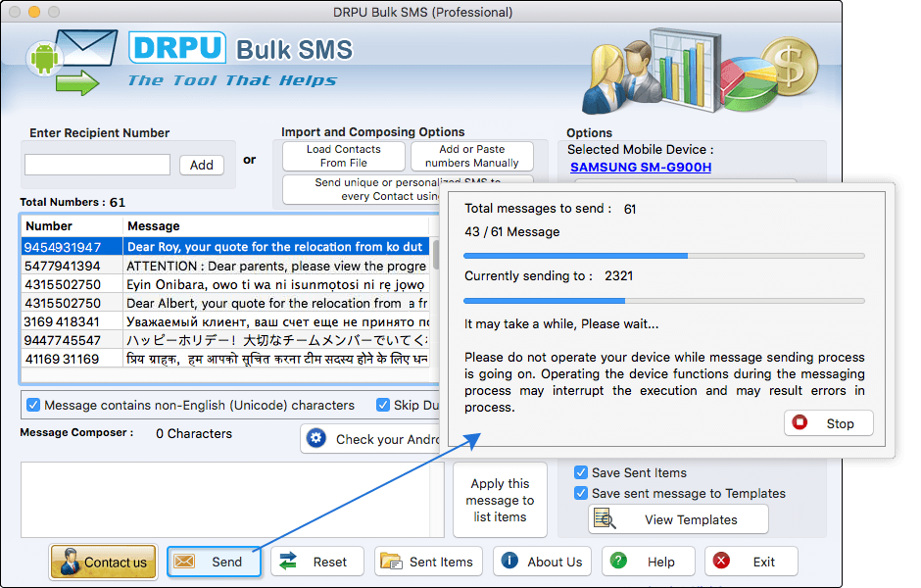
Task: Click the red Exit X icon
Action: click(721, 561)
